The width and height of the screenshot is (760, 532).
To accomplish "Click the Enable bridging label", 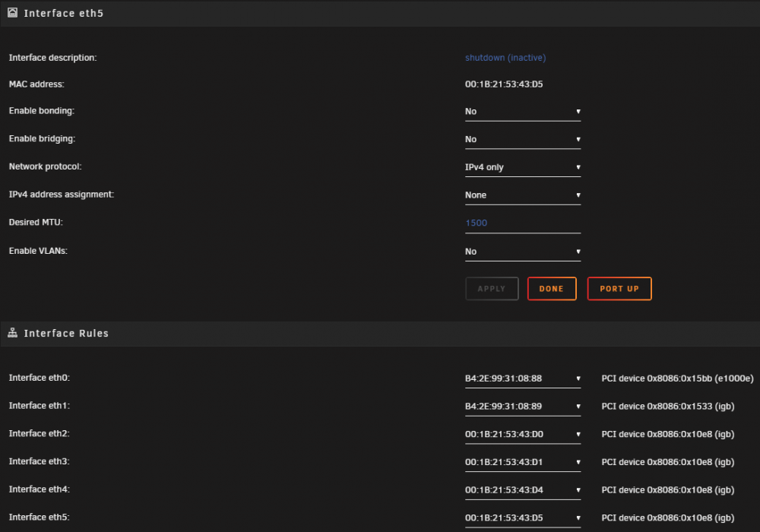I will (42, 139).
